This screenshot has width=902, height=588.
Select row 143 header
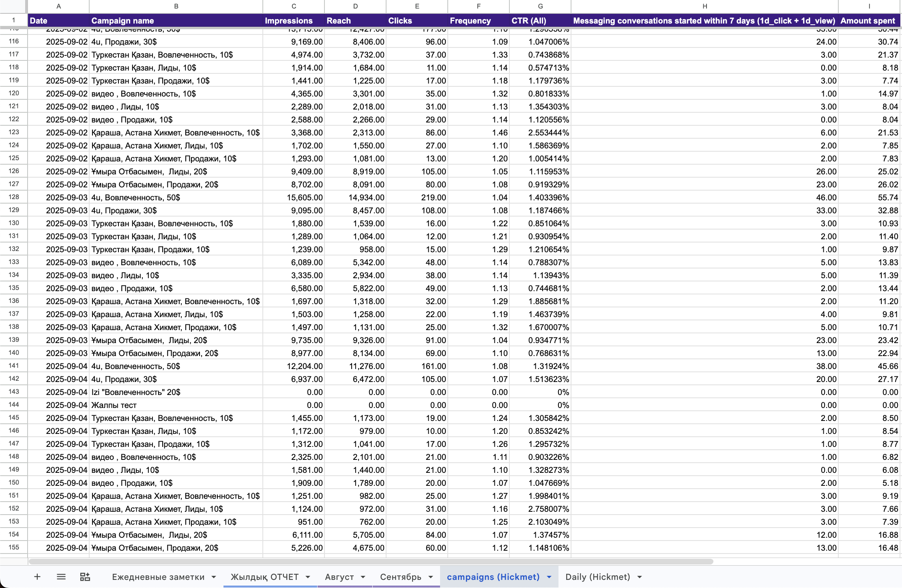14,392
